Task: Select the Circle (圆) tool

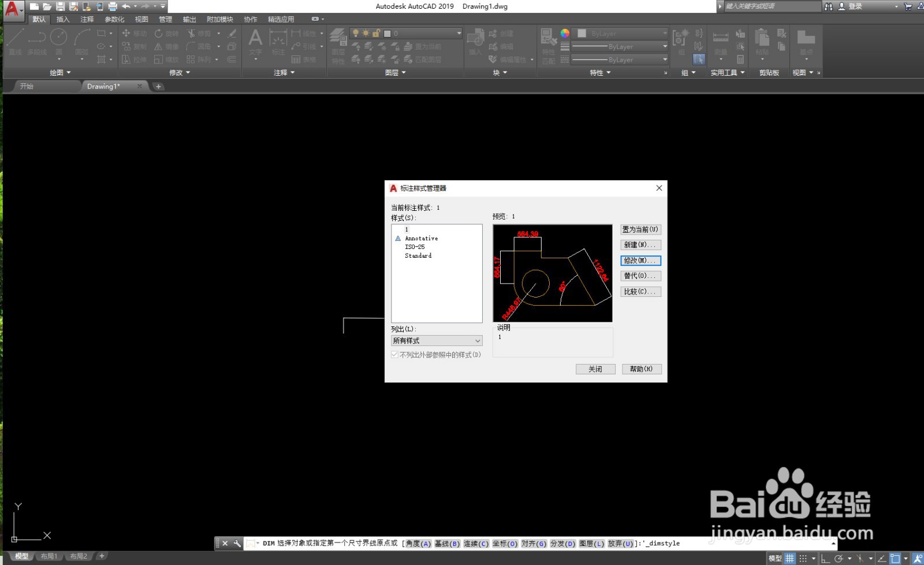Action: (58, 42)
